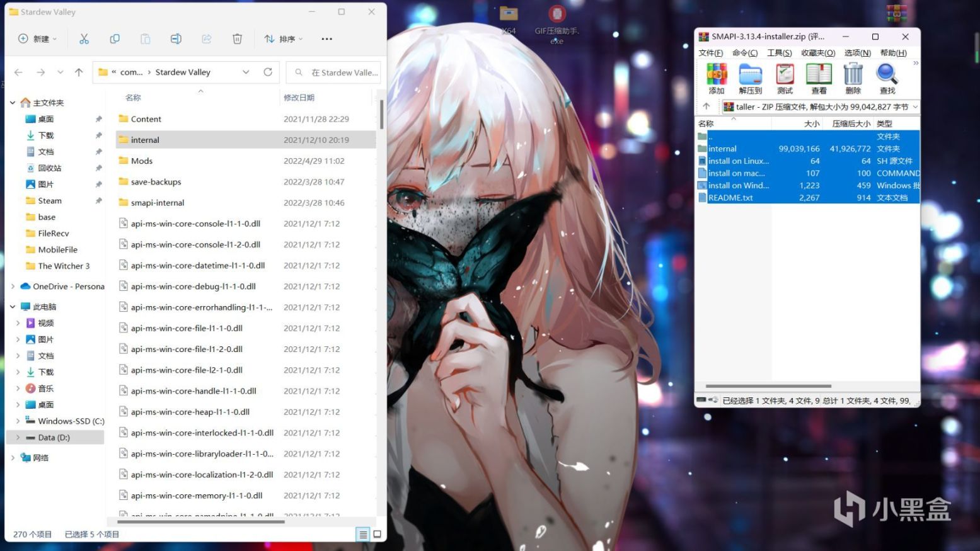The width and height of the screenshot is (980, 551).
Task: Open 收藏夹(O) menu in WinRAR
Action: pos(818,53)
